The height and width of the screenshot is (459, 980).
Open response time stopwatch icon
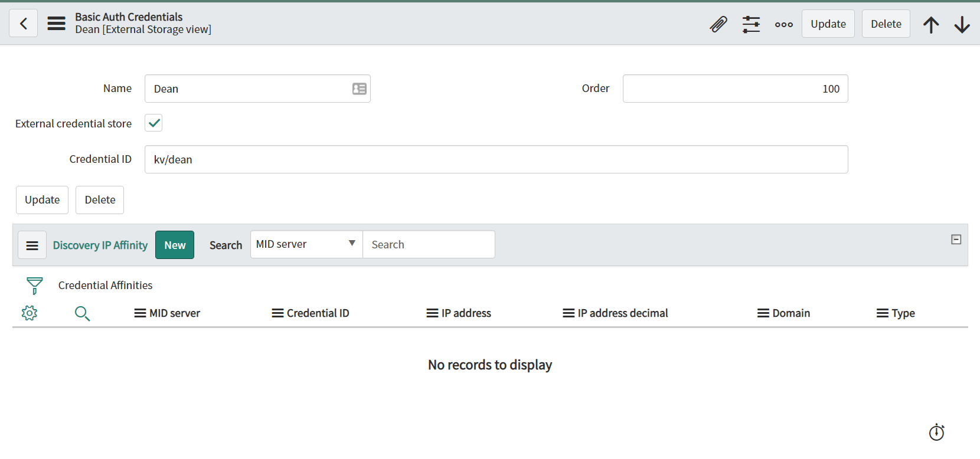pos(936,432)
